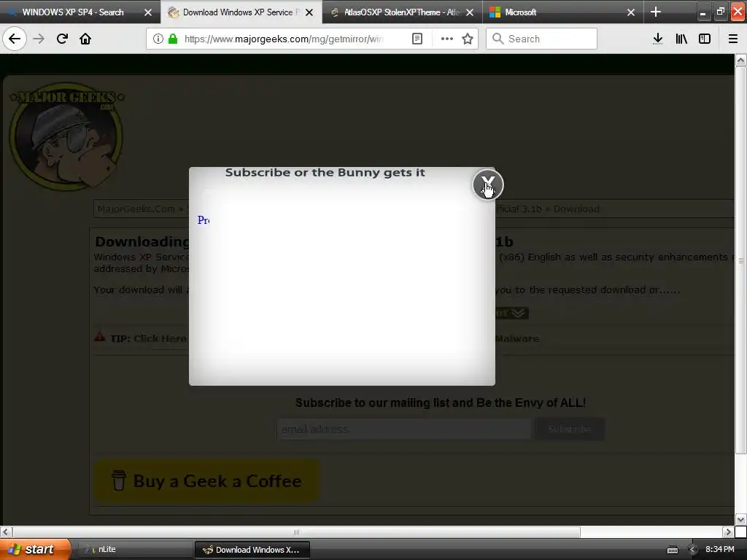Screen dimensions: 747x560
Task: Reload the page with the refresh icon
Action: click(x=62, y=39)
